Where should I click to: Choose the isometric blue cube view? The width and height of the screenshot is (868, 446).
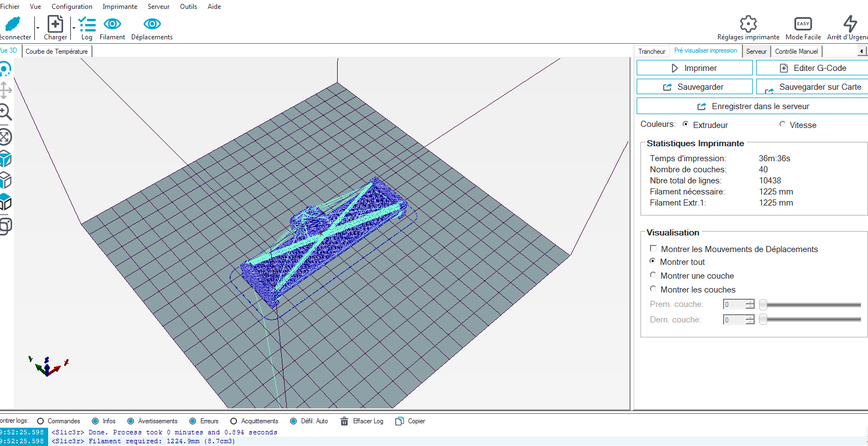click(5, 159)
